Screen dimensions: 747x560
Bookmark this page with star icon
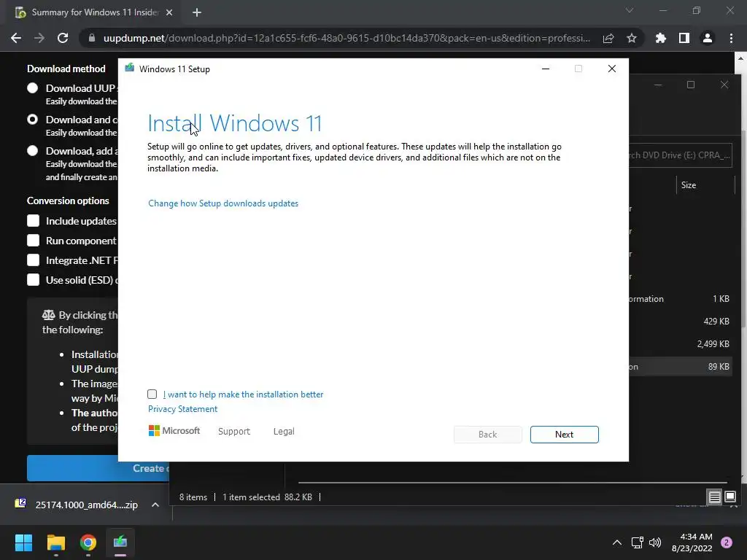pos(631,38)
